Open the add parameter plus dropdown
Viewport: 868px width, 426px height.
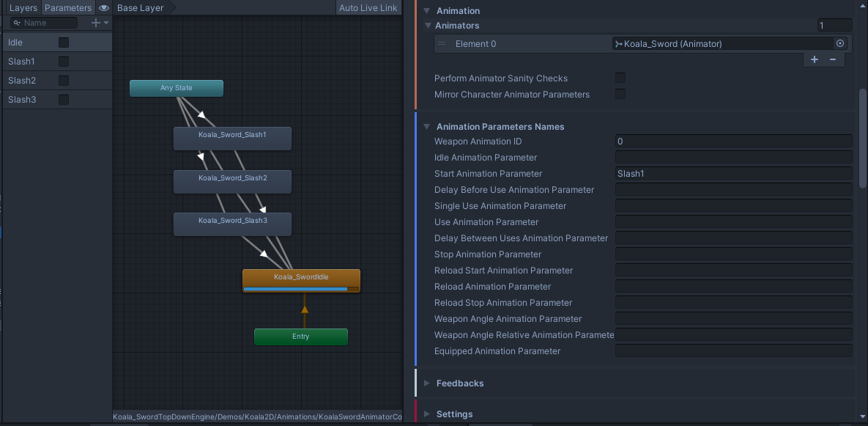pos(99,23)
